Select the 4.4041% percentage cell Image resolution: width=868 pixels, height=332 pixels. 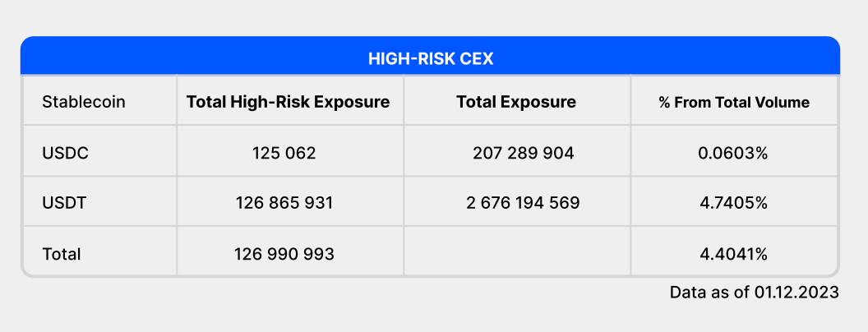(x=734, y=254)
